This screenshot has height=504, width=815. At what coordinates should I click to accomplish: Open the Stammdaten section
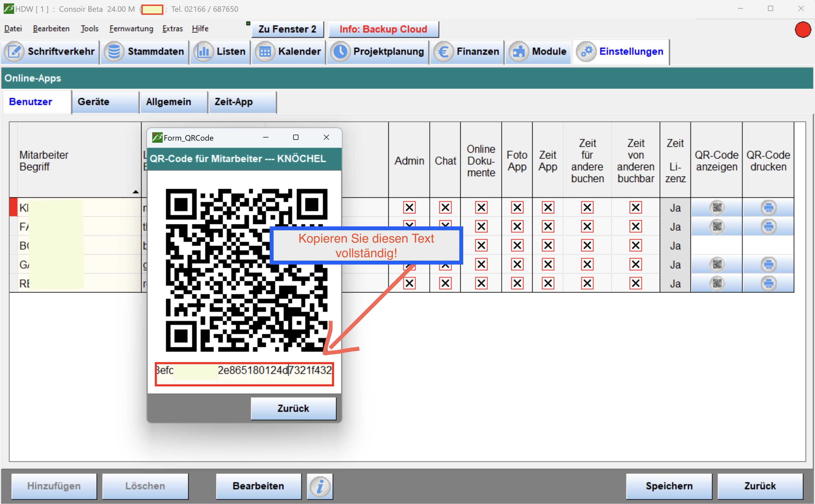pos(145,52)
